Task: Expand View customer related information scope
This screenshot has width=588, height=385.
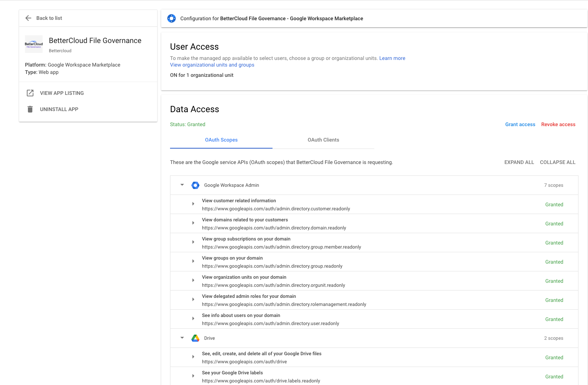Action: pos(193,204)
